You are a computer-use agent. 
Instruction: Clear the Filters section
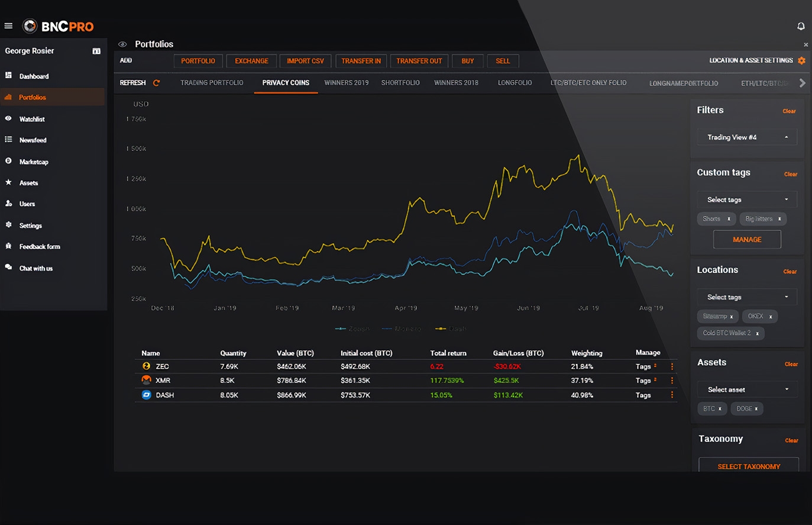[x=789, y=111]
